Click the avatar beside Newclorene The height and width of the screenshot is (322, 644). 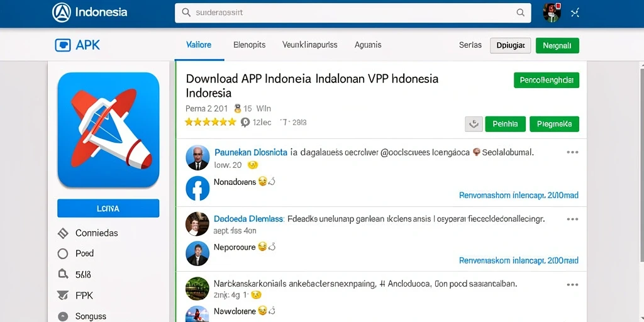(197, 314)
